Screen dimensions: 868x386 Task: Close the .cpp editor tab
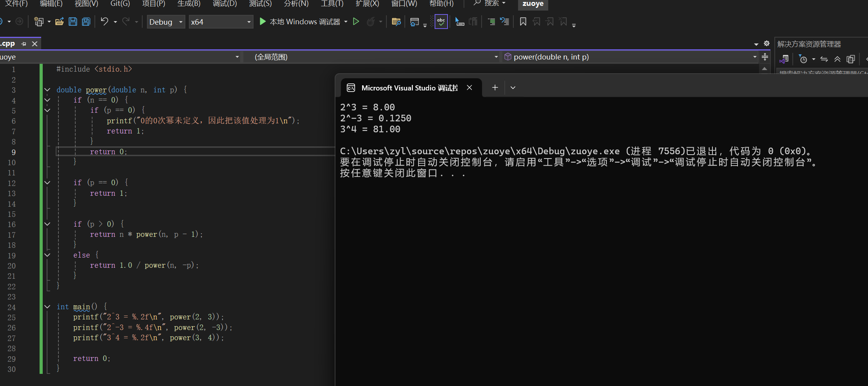coord(35,44)
